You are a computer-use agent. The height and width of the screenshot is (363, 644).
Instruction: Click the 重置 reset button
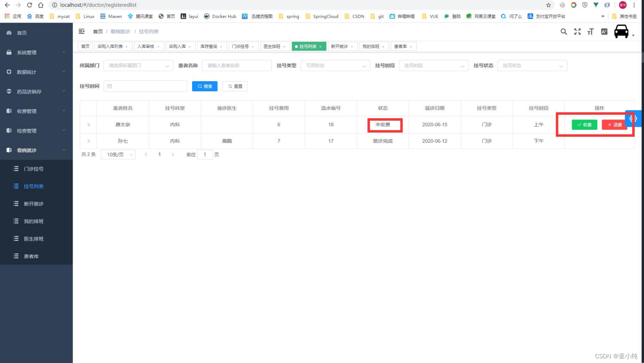(x=235, y=86)
